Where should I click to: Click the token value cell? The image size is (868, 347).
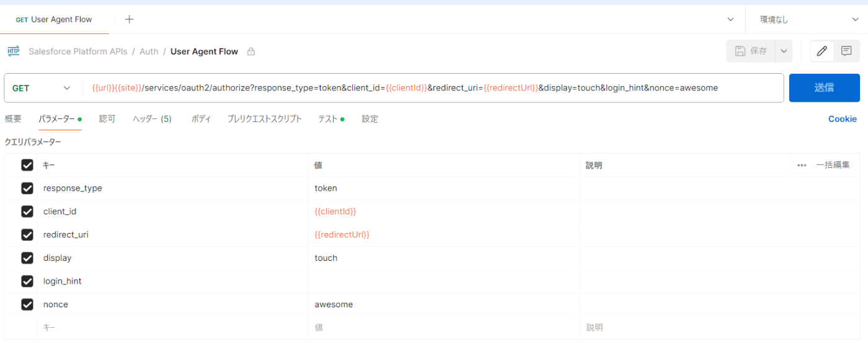tap(444, 188)
